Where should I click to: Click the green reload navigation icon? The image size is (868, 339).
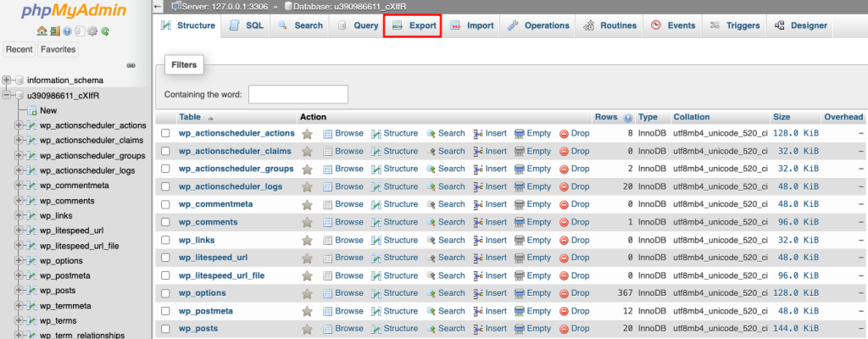coord(104,31)
